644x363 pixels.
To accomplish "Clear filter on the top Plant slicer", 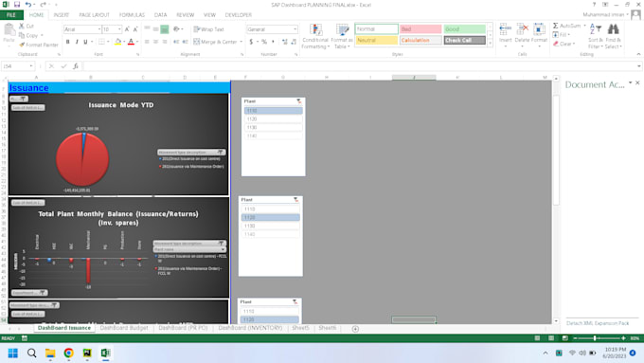I will [299, 101].
